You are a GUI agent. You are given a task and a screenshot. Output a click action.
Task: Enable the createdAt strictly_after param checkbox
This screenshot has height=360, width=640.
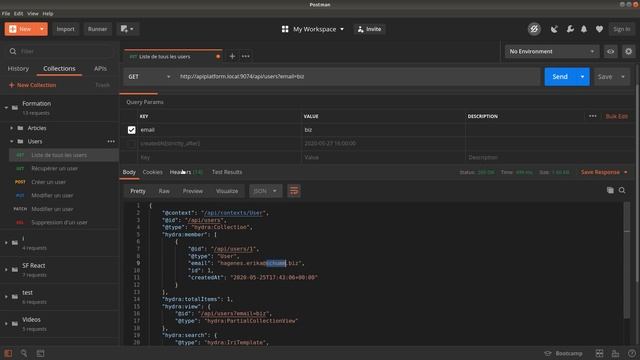pos(131,144)
